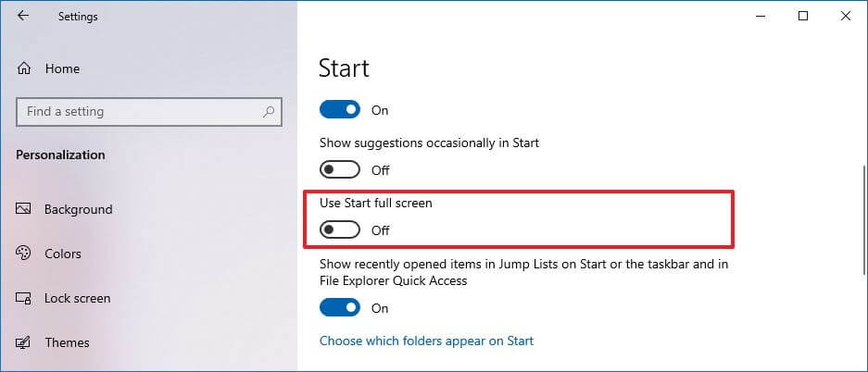Enable the Use Start full screen switch
Image resolution: width=868 pixels, height=372 pixels.
click(339, 230)
